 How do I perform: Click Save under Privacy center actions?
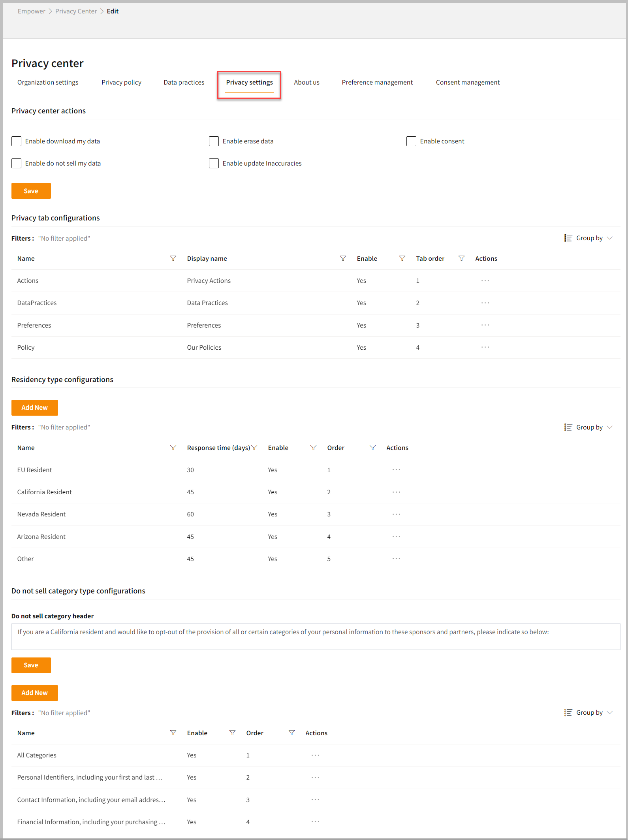coord(31,191)
